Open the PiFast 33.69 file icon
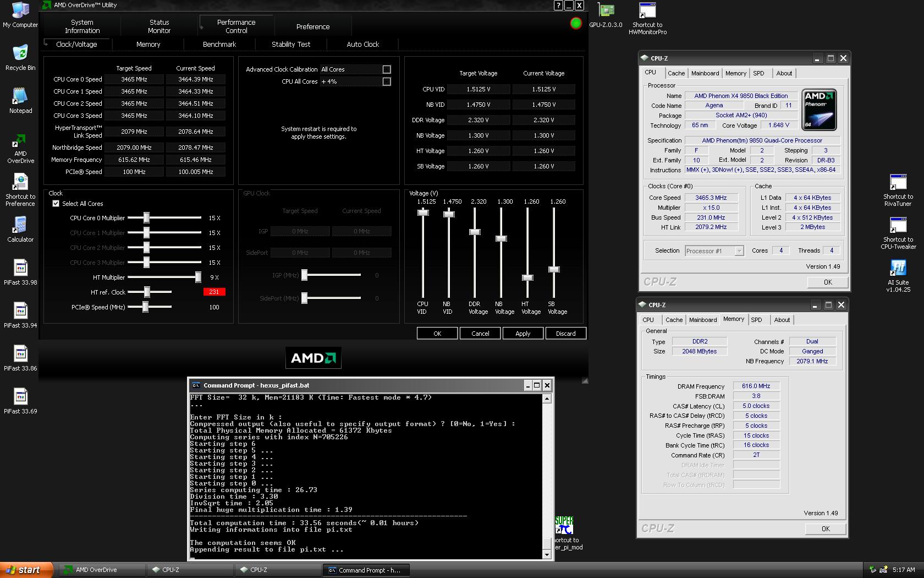924x578 pixels. pos(20,401)
